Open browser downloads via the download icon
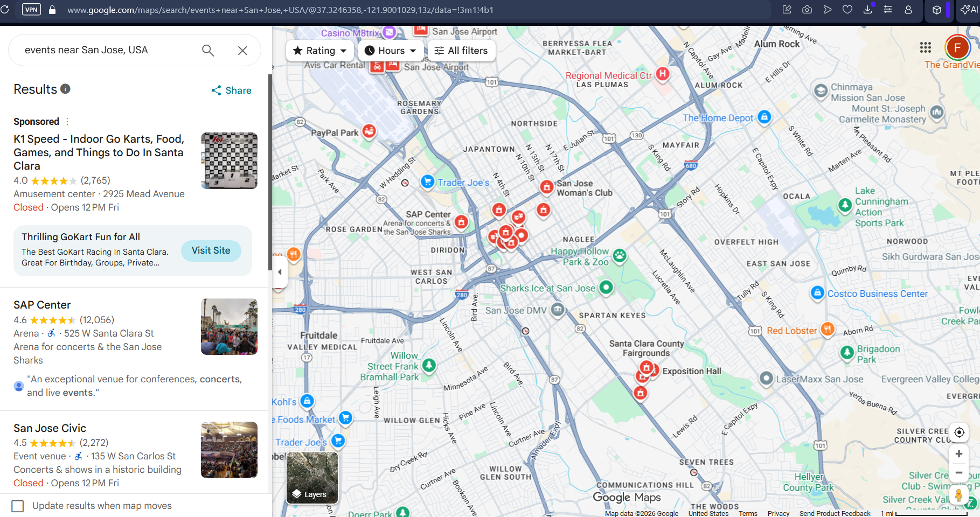Image resolution: width=980 pixels, height=517 pixels. coord(867,9)
